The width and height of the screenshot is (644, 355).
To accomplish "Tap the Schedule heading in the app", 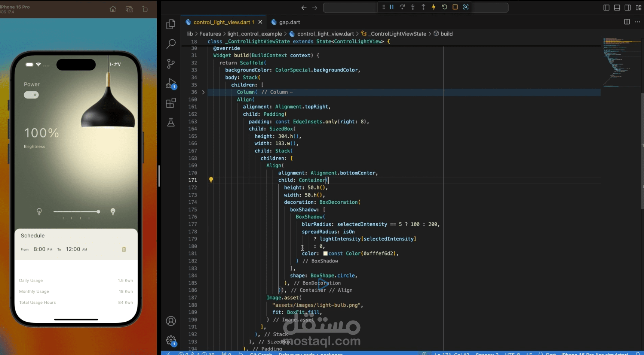I will [x=33, y=236].
